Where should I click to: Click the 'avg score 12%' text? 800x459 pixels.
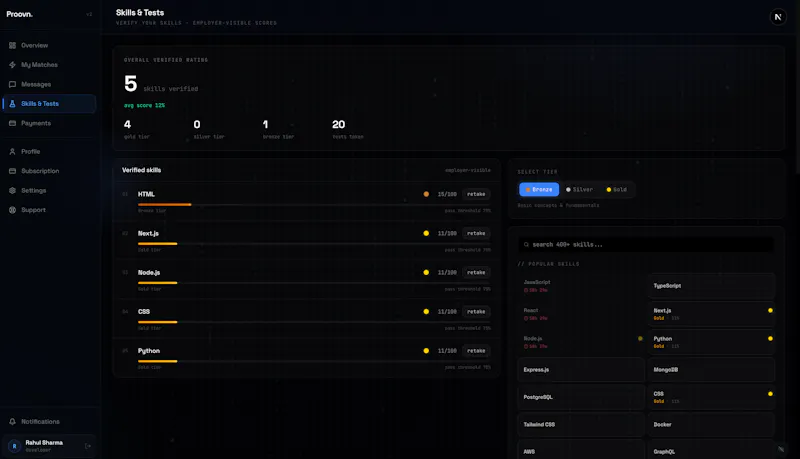pyautogui.click(x=144, y=106)
